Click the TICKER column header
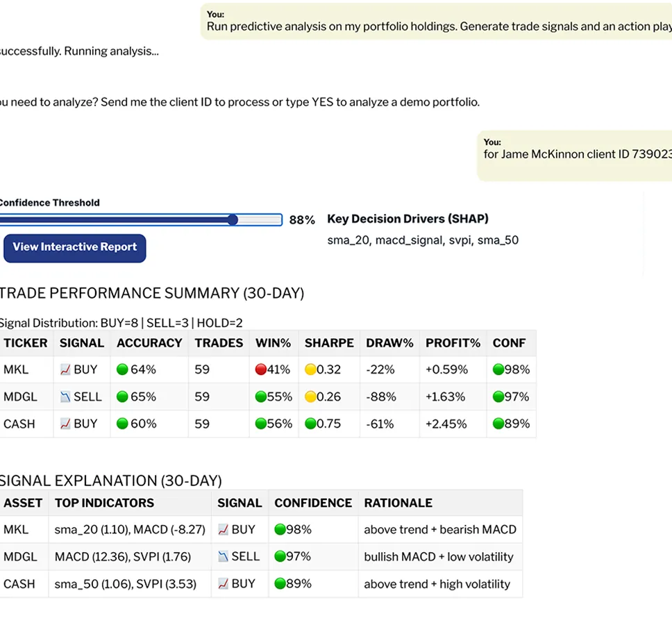 [x=26, y=343]
